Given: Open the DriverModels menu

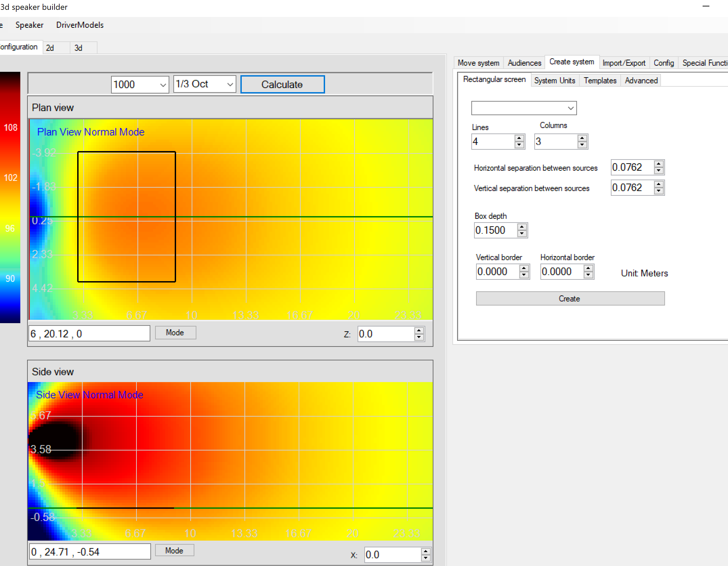Looking at the screenshot, I should tap(80, 25).
